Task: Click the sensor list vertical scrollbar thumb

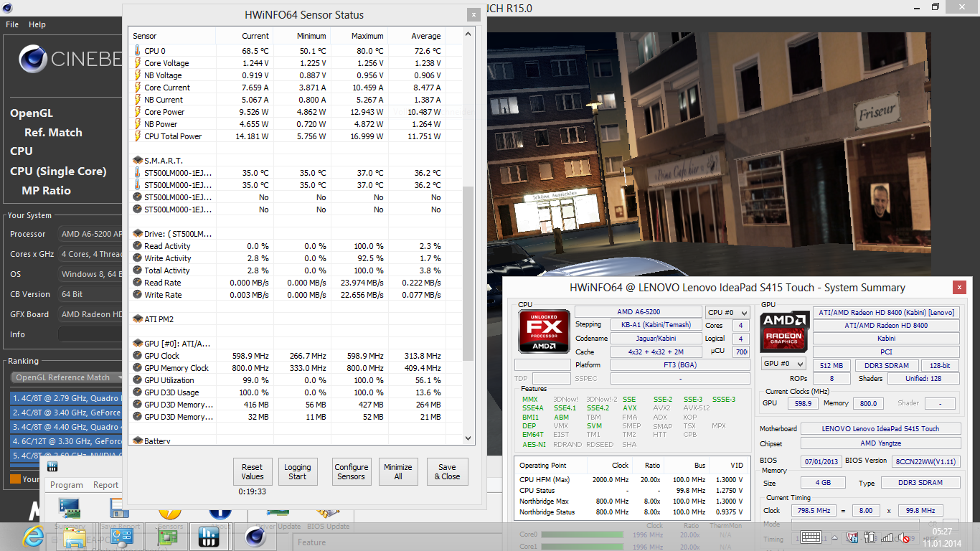Action: [x=468, y=273]
